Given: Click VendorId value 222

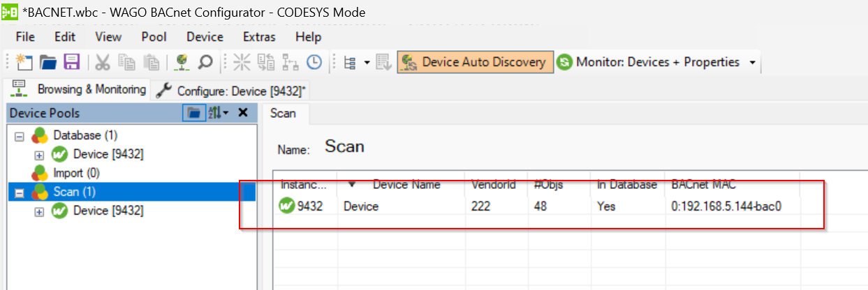Looking at the screenshot, I should (482, 207).
